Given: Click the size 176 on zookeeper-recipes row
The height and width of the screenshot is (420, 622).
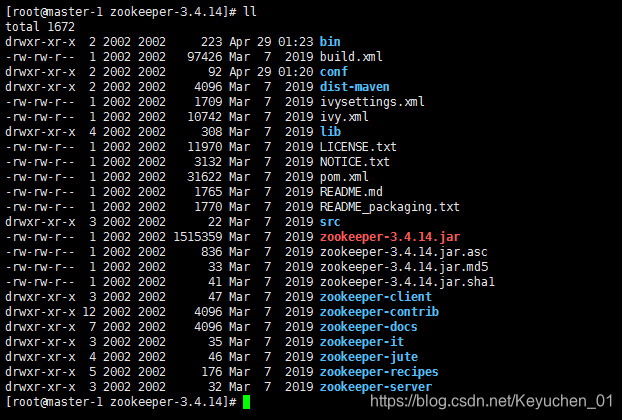Looking at the screenshot, I should (212, 372).
